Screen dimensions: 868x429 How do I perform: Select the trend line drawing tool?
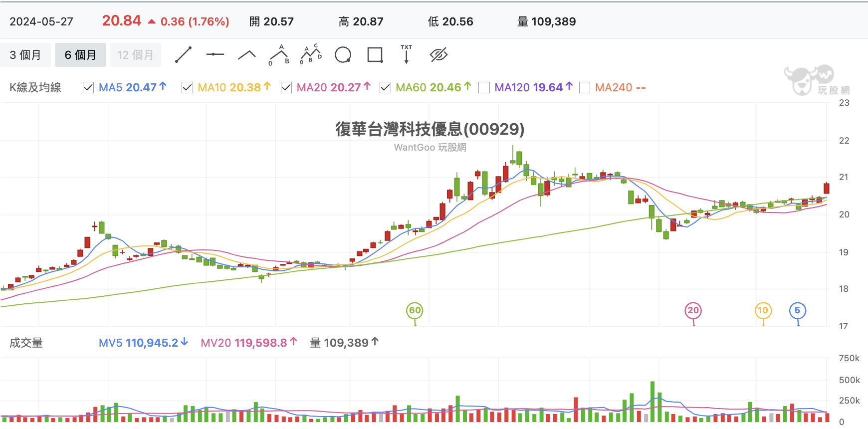[184, 55]
